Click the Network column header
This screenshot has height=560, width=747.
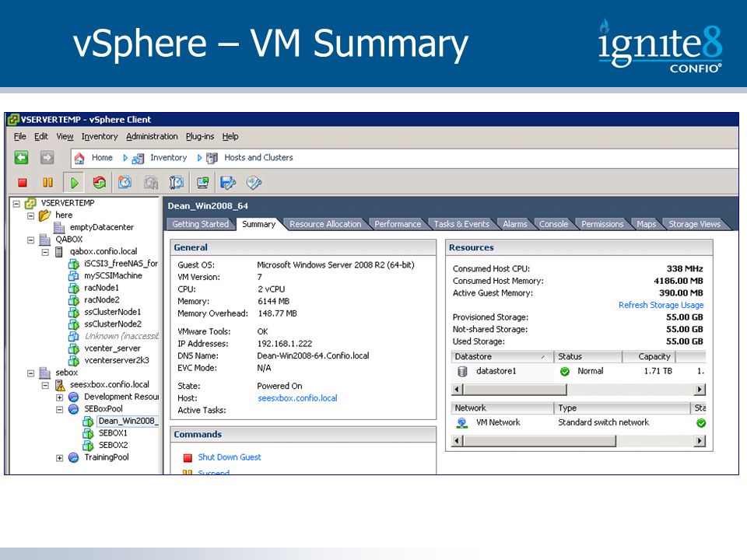pyautogui.click(x=502, y=408)
